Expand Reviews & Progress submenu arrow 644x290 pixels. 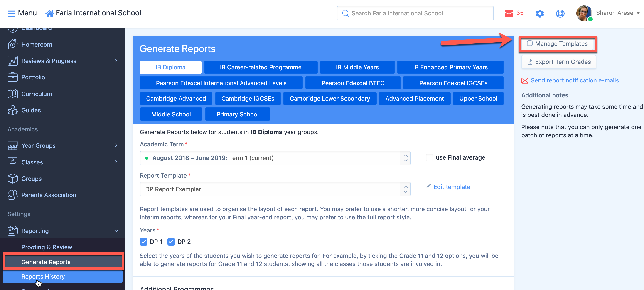(x=116, y=61)
